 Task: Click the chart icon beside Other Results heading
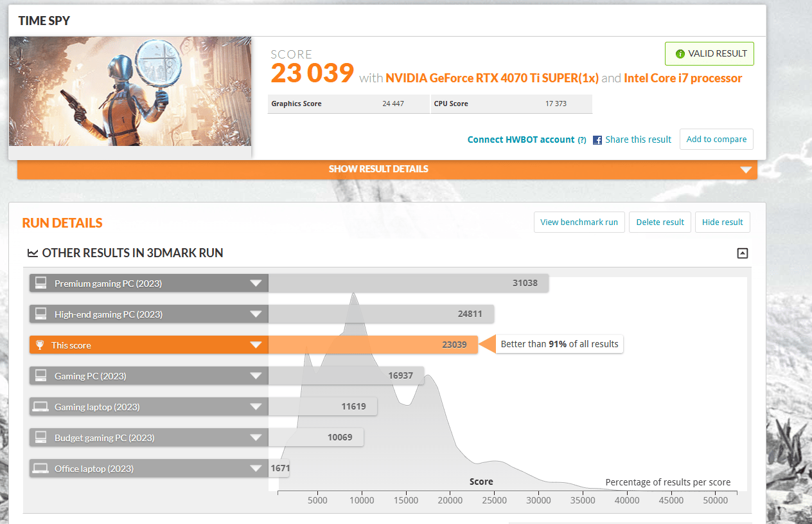(33, 253)
